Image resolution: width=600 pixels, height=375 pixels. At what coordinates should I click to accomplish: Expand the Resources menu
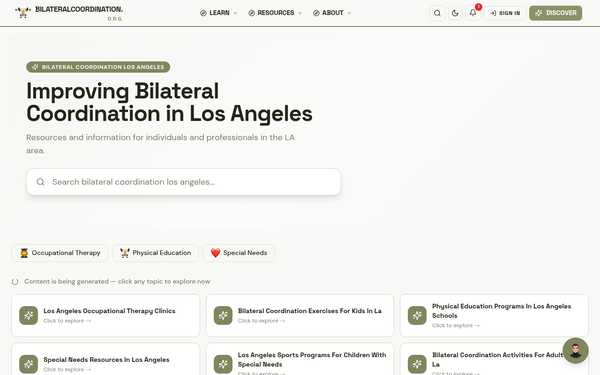pyautogui.click(x=275, y=13)
